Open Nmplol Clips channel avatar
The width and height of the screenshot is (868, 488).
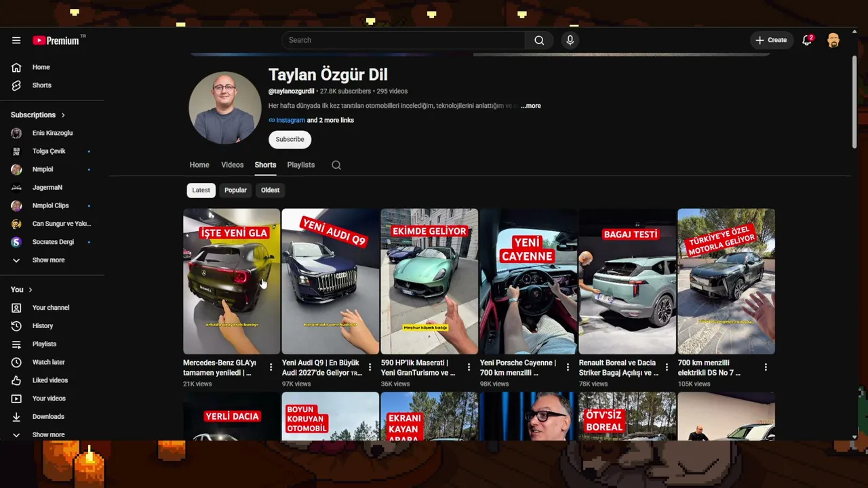(x=16, y=205)
